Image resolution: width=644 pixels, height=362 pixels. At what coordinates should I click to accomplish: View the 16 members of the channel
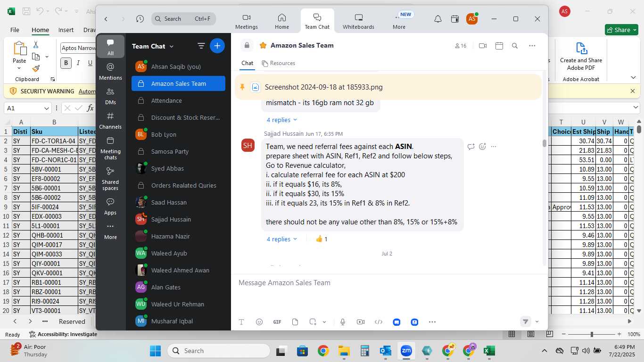[x=461, y=46]
